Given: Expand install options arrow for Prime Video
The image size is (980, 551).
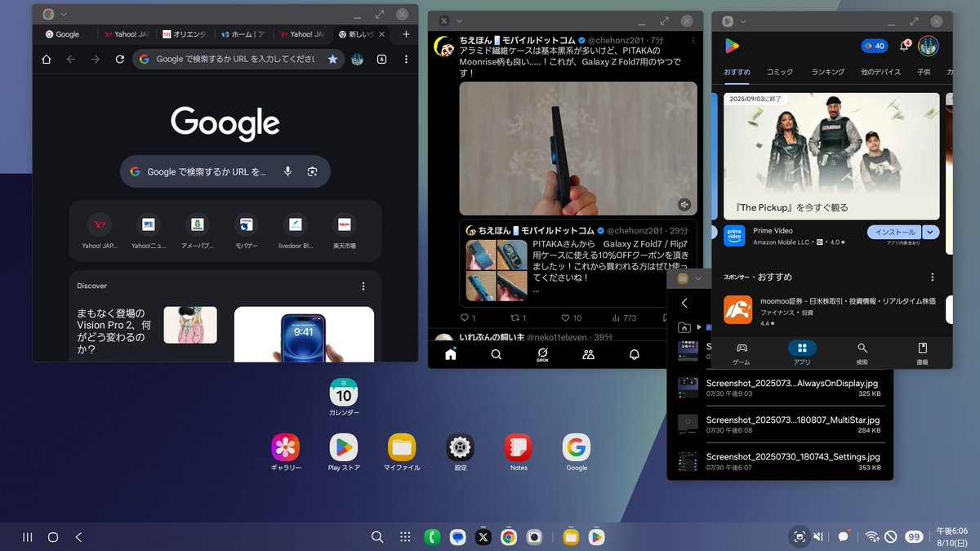Looking at the screenshot, I should click(931, 233).
